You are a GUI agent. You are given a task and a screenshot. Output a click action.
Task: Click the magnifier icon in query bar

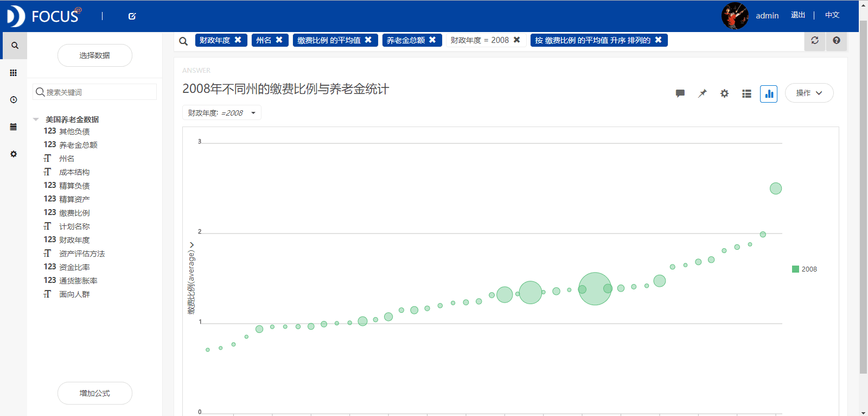183,41
